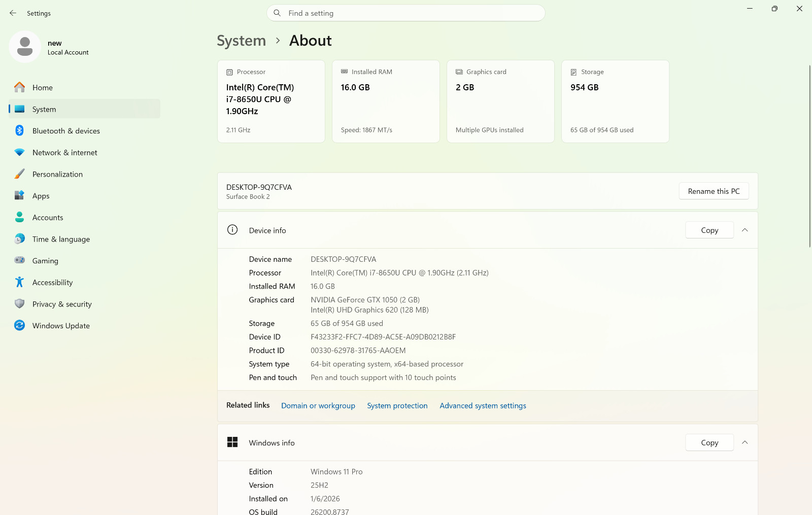Click the Bluetooth icon in sidebar

point(19,130)
